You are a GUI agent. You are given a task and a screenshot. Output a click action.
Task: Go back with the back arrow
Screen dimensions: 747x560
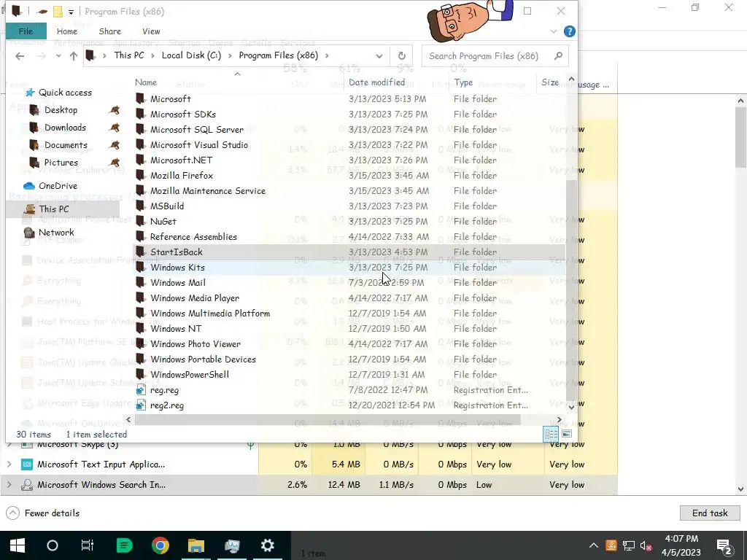pos(20,55)
